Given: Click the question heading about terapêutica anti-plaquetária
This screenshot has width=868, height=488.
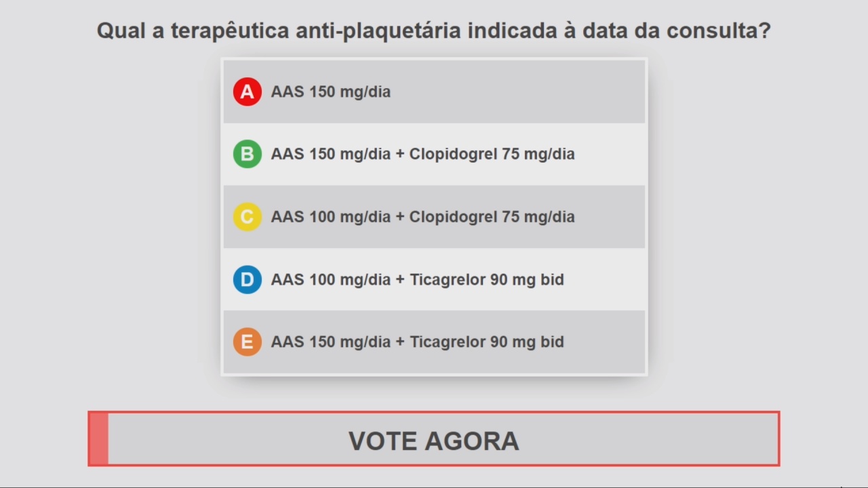Looking at the screenshot, I should pyautogui.click(x=434, y=30).
